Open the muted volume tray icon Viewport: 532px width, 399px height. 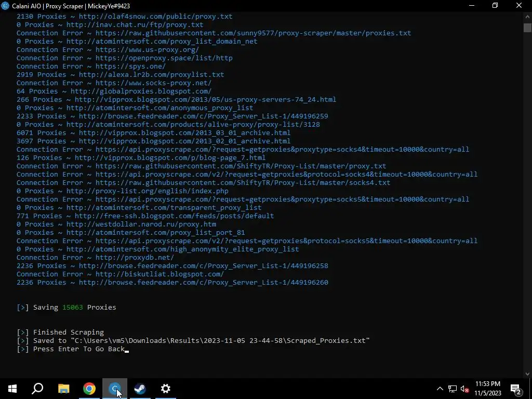464,389
